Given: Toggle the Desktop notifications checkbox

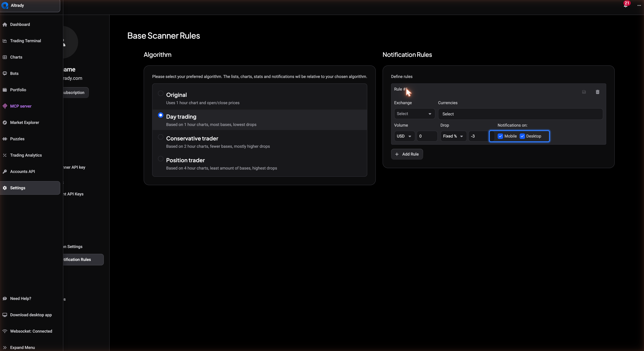Looking at the screenshot, I should point(522,136).
